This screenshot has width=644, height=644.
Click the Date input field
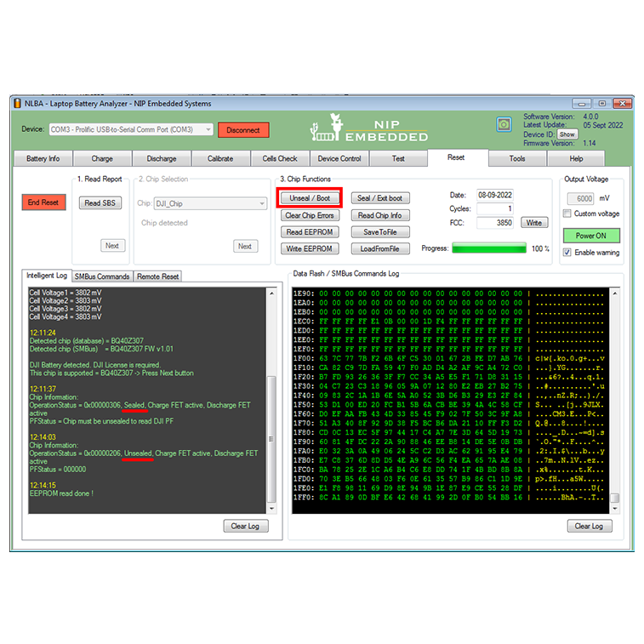[495, 195]
